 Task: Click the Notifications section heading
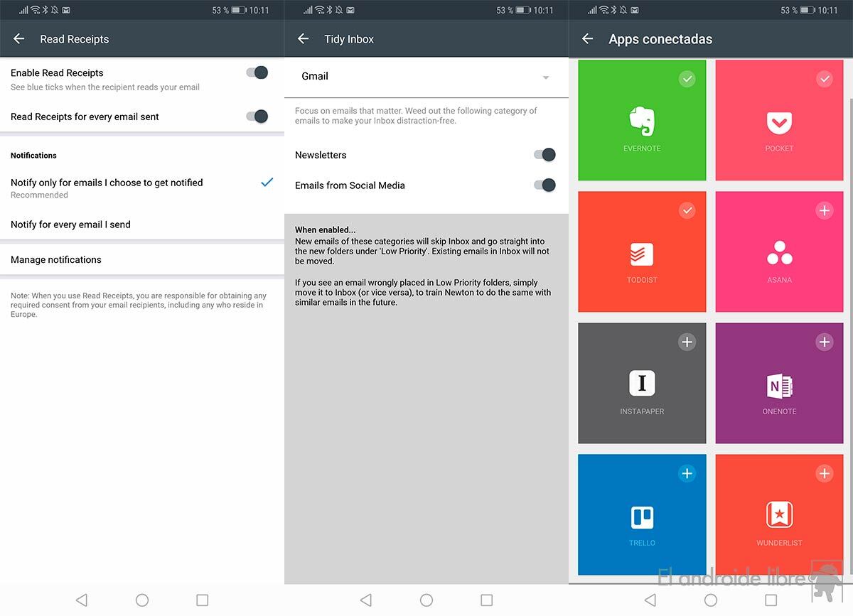(33, 155)
